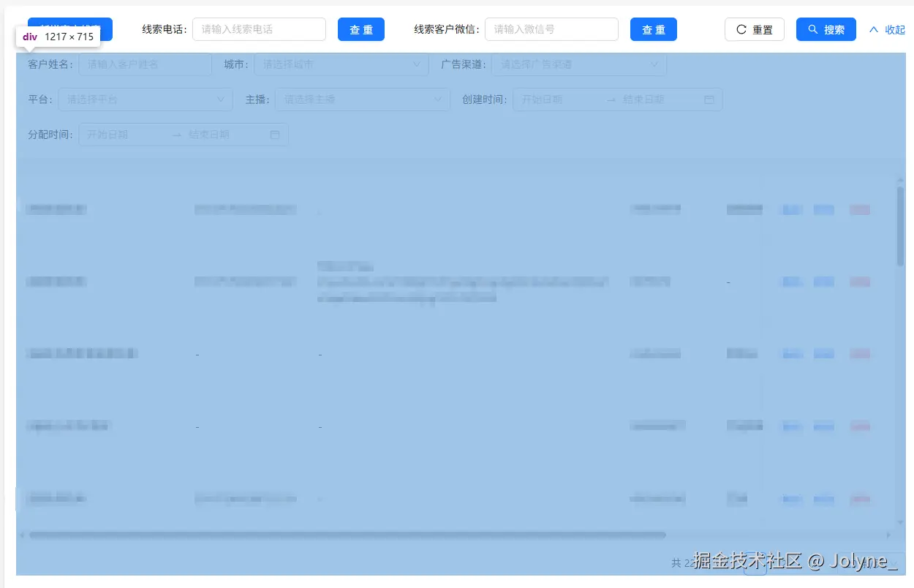This screenshot has width=914, height=588.
Task: Click the upward chevron icon next to 收起
Action: (x=875, y=29)
